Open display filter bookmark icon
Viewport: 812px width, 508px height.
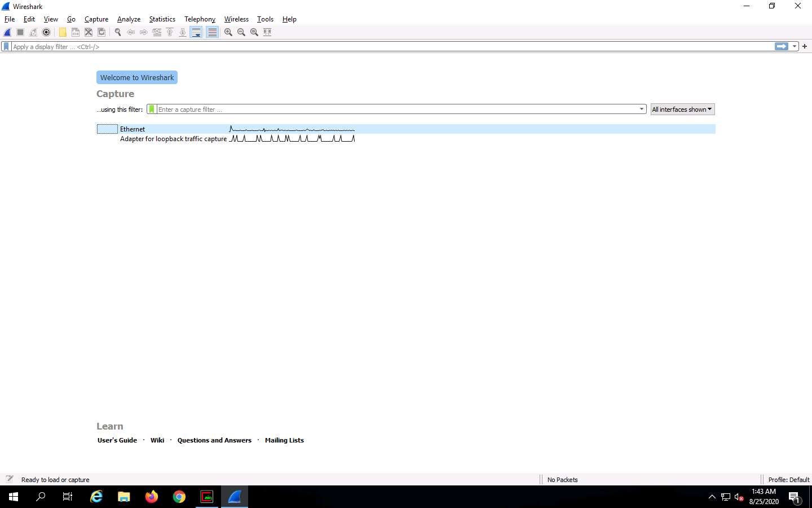(x=6, y=47)
